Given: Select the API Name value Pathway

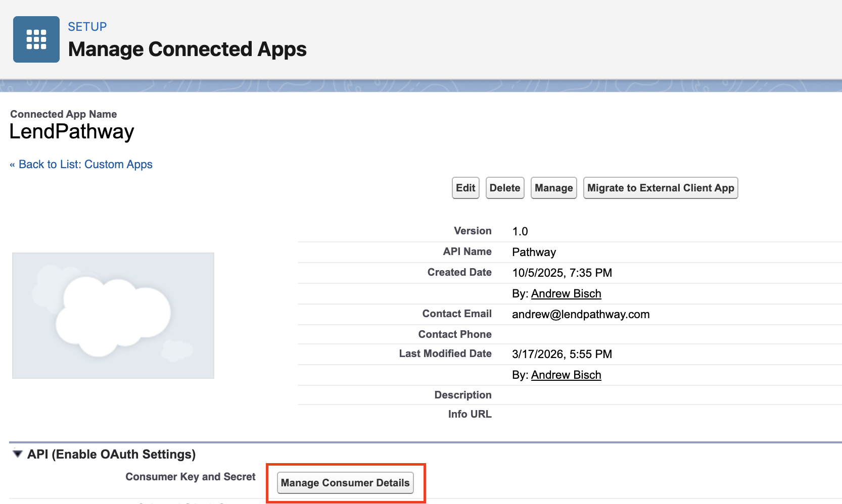Looking at the screenshot, I should [x=534, y=252].
